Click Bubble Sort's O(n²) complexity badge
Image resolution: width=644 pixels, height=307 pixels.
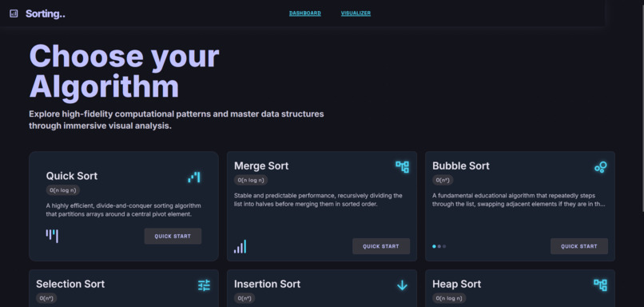pyautogui.click(x=443, y=180)
